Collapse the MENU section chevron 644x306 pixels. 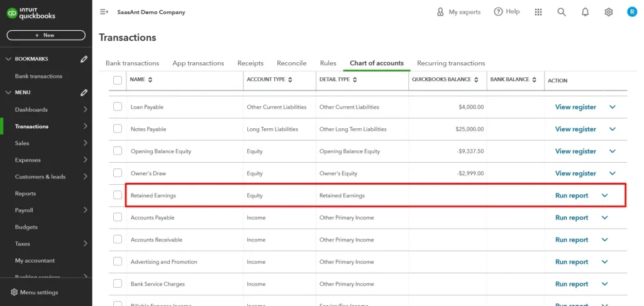[8, 93]
